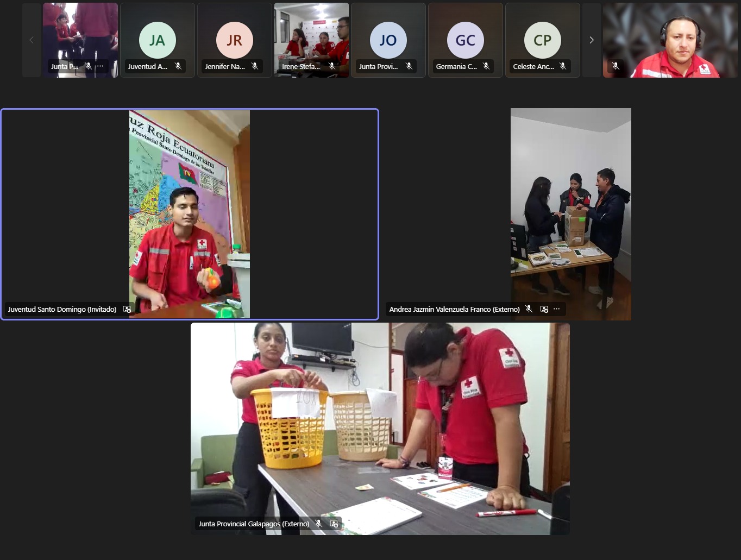Open more options on Junta P... tile
The image size is (741, 560).
100,66
